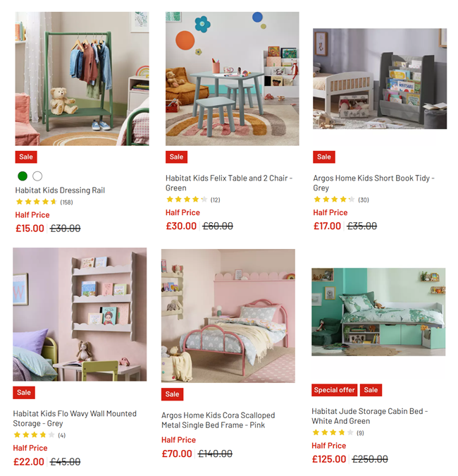Open Felix Table and 2 Chair image

pos(233,78)
